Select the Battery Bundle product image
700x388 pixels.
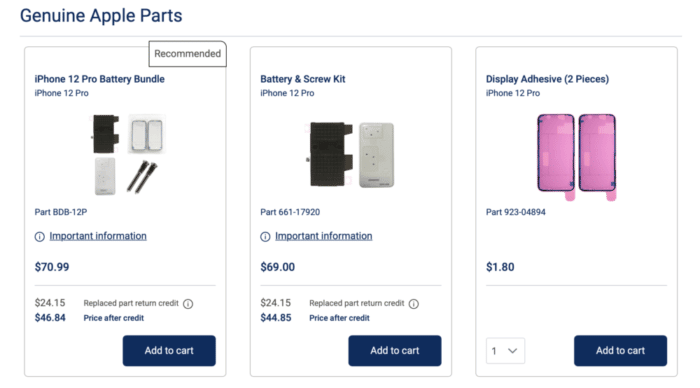tap(128, 154)
